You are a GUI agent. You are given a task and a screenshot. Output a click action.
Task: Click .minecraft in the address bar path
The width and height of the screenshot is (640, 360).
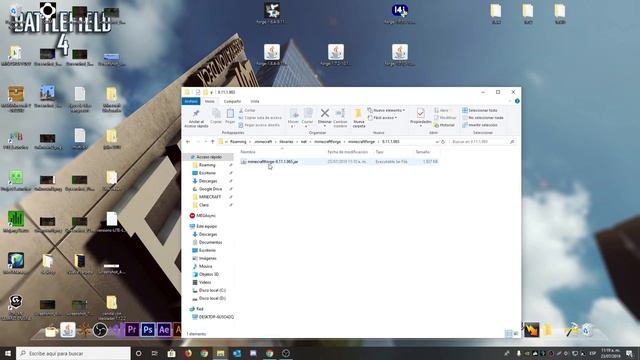263,142
